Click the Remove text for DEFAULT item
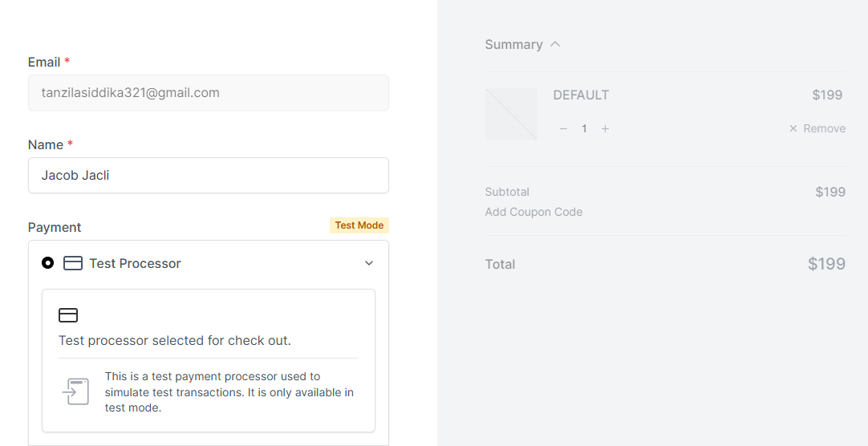The height and width of the screenshot is (446, 868). (825, 128)
